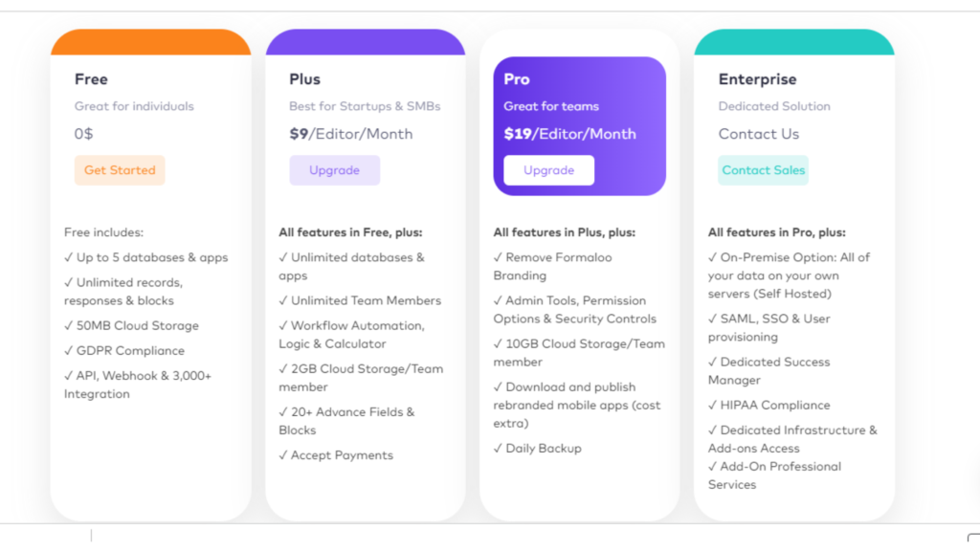Click the $19/Editor/Month price text
The height and width of the screenshot is (551, 980).
coord(569,134)
